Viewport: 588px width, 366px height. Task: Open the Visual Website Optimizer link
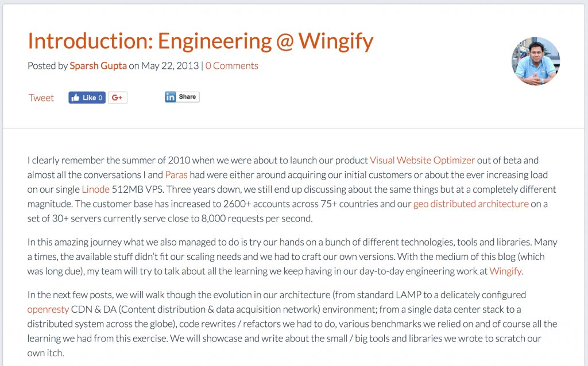click(x=423, y=160)
